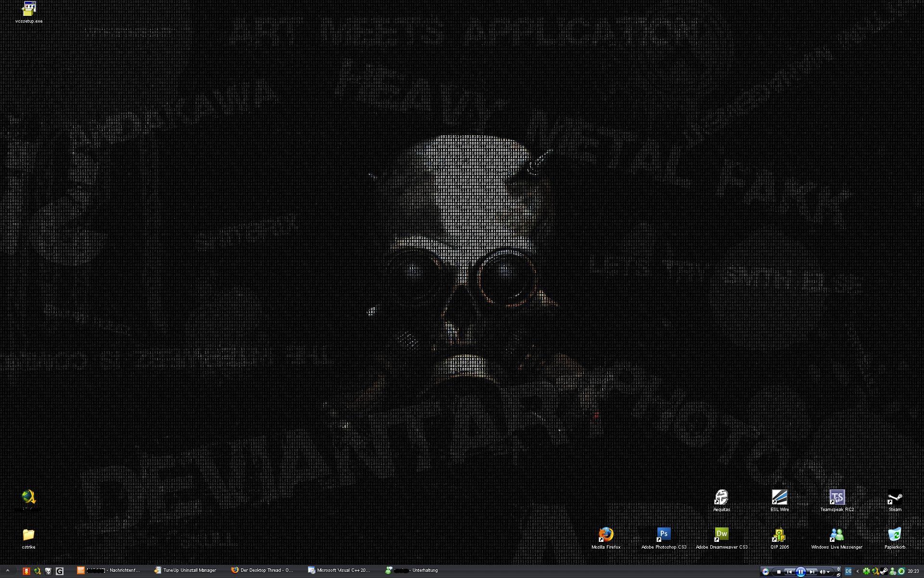Expand the hidden system tray icons
The image size is (924, 578).
point(858,571)
